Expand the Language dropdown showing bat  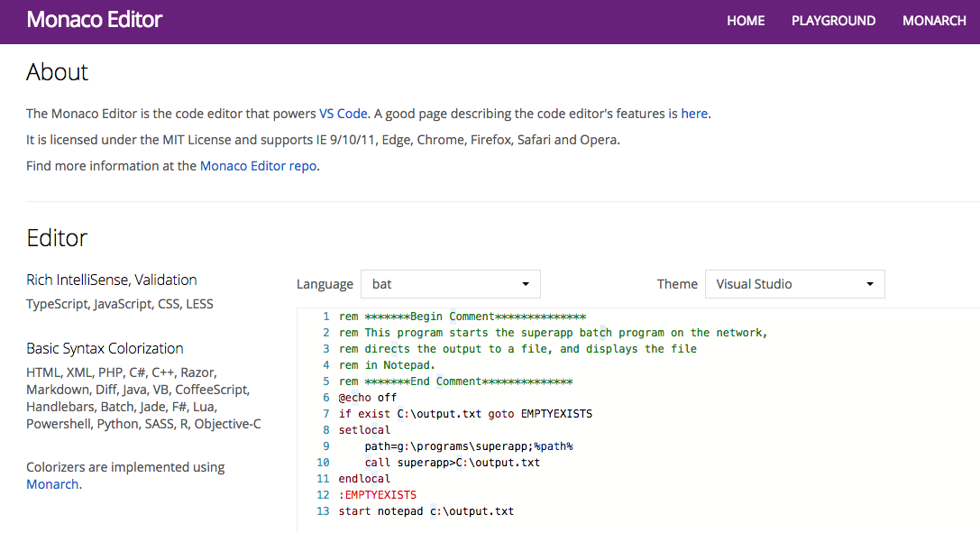click(x=450, y=284)
